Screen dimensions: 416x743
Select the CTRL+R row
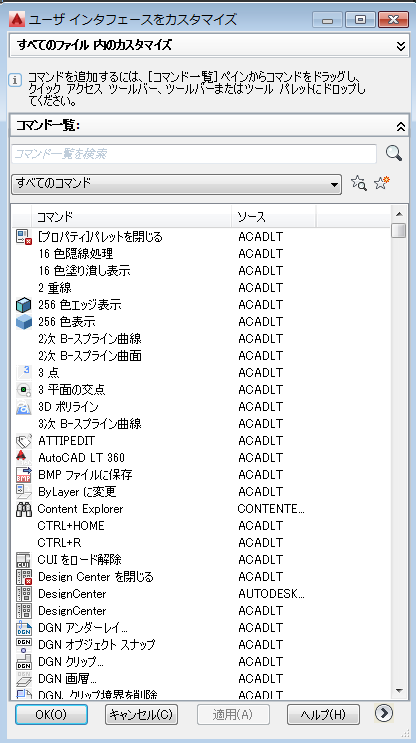pyautogui.click(x=201, y=543)
